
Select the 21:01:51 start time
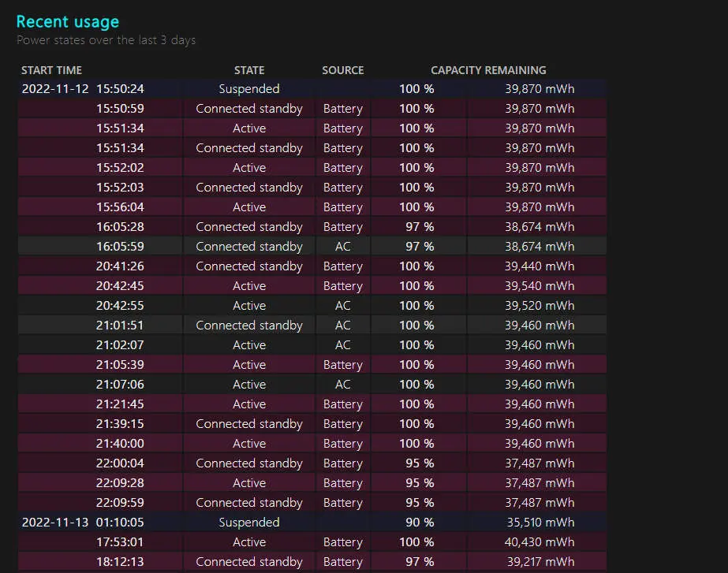(120, 326)
